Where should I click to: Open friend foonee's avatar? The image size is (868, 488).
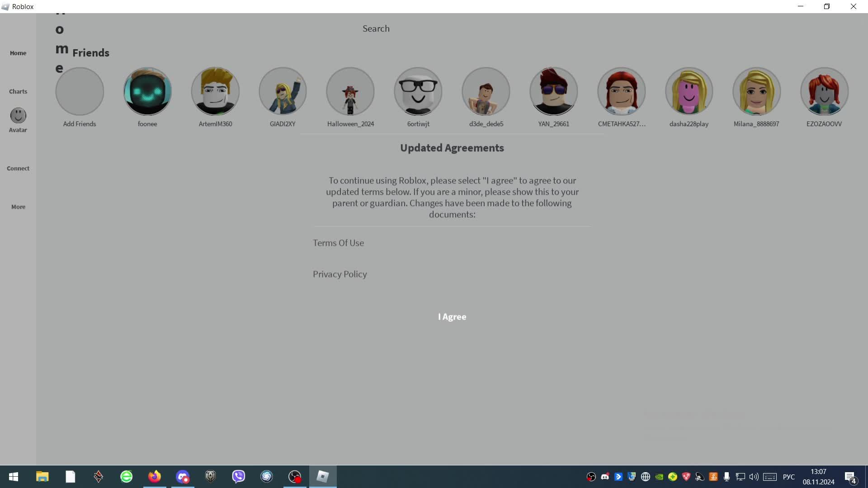point(147,92)
